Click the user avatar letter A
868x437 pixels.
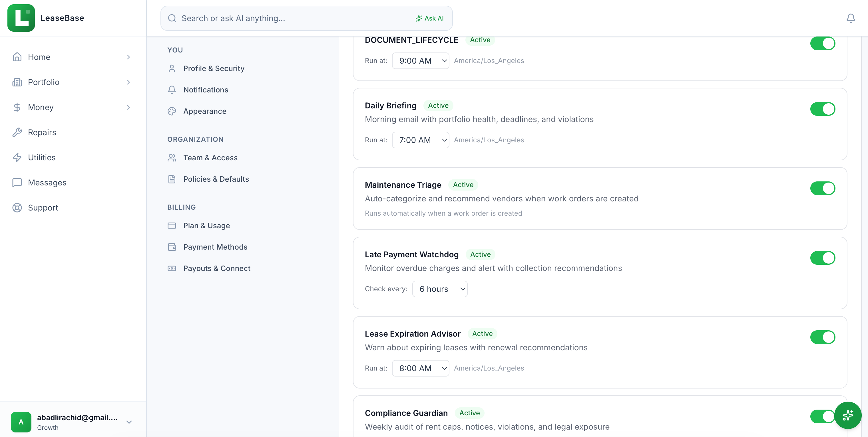[x=21, y=422]
